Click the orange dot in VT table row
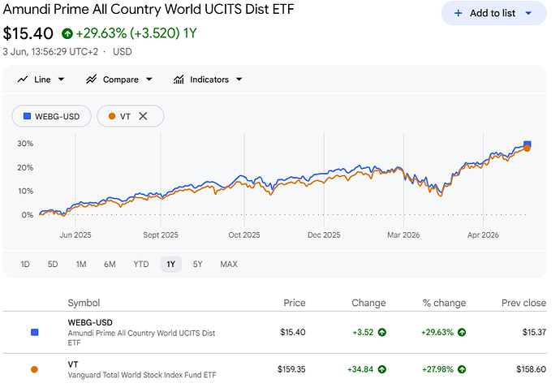 coord(34,369)
